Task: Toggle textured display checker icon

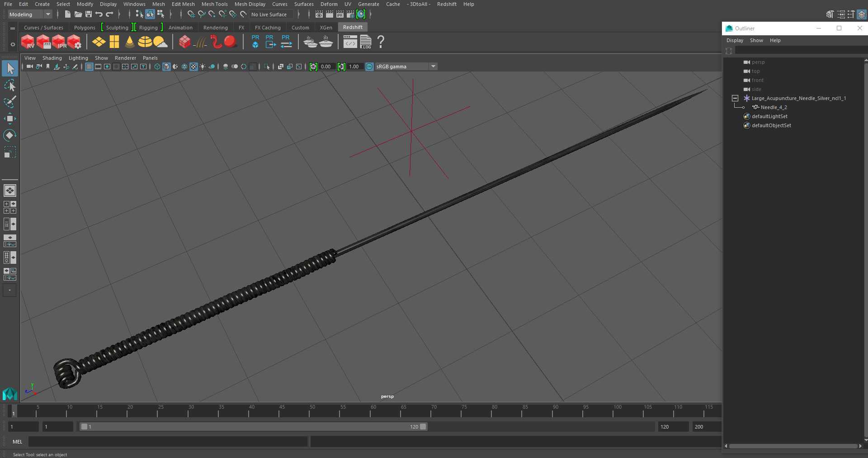Action: coord(193,67)
